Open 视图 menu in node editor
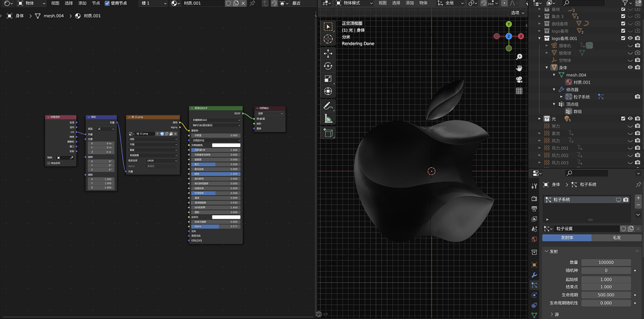Screen dimensions: 644x319 tap(55, 3)
